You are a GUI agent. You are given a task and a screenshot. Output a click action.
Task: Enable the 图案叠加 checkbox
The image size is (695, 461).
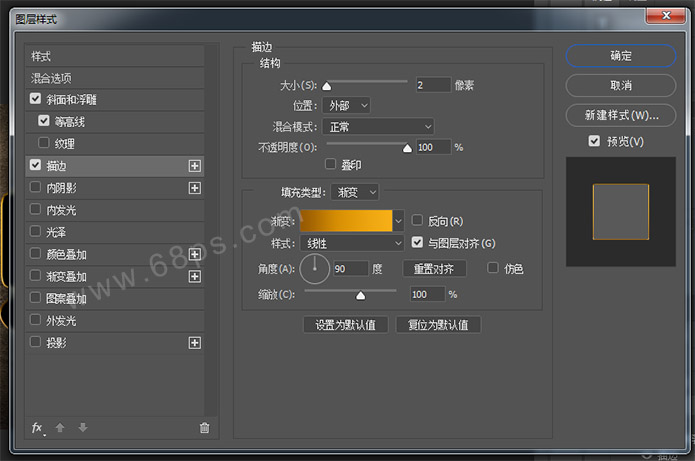35,297
